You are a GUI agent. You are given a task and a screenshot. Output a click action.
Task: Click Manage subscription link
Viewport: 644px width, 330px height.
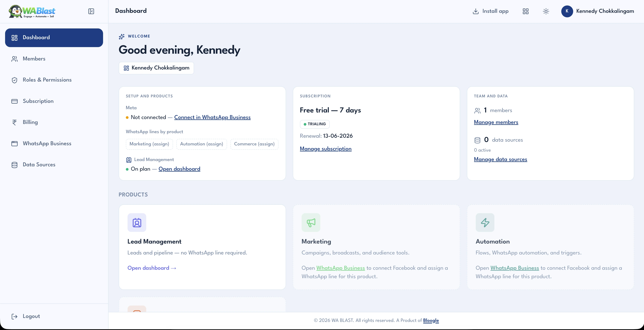[326, 149]
